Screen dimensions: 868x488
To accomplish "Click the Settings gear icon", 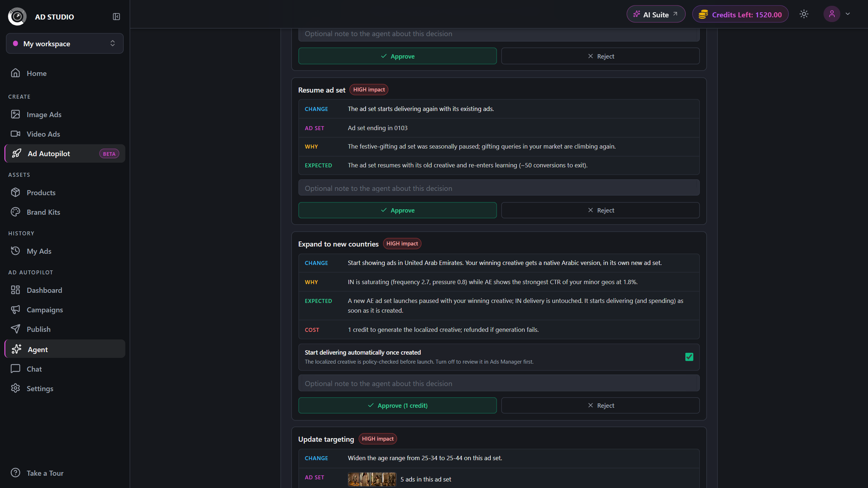I will pyautogui.click(x=15, y=388).
